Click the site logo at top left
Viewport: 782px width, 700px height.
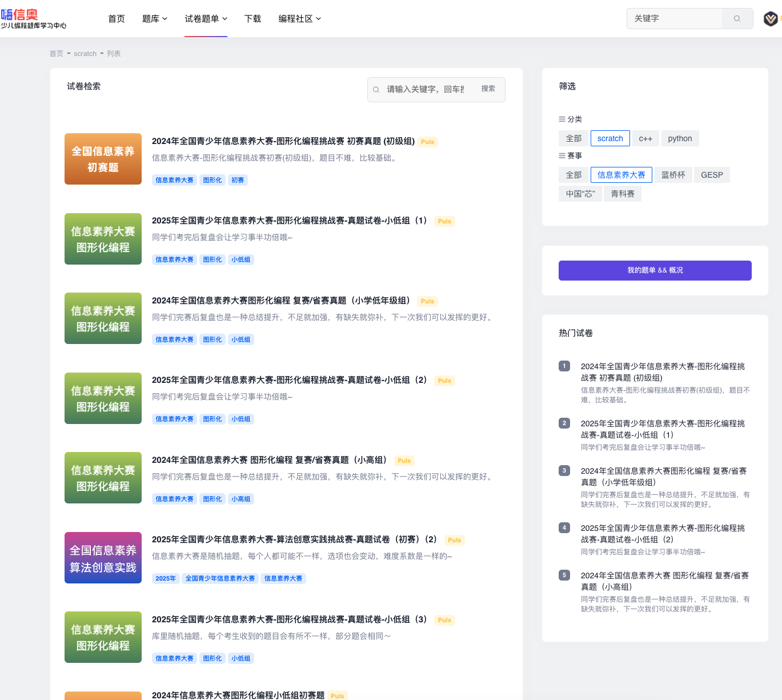tap(33, 19)
